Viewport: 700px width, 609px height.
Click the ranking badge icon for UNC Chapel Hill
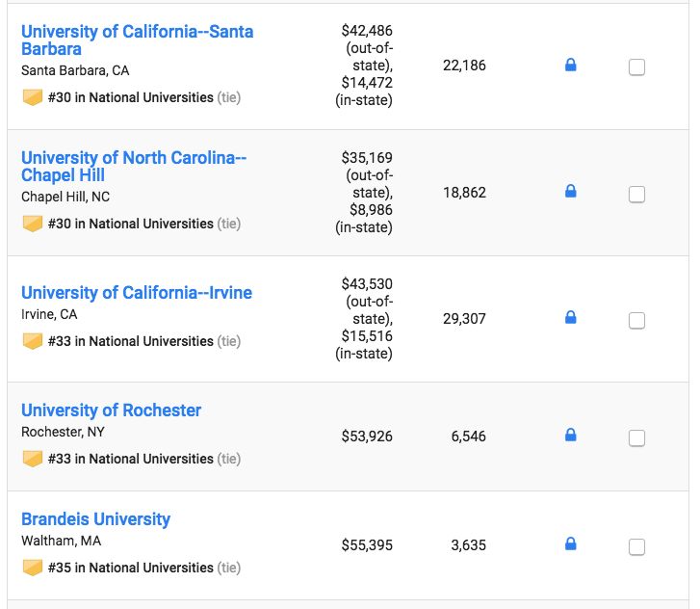[33, 224]
